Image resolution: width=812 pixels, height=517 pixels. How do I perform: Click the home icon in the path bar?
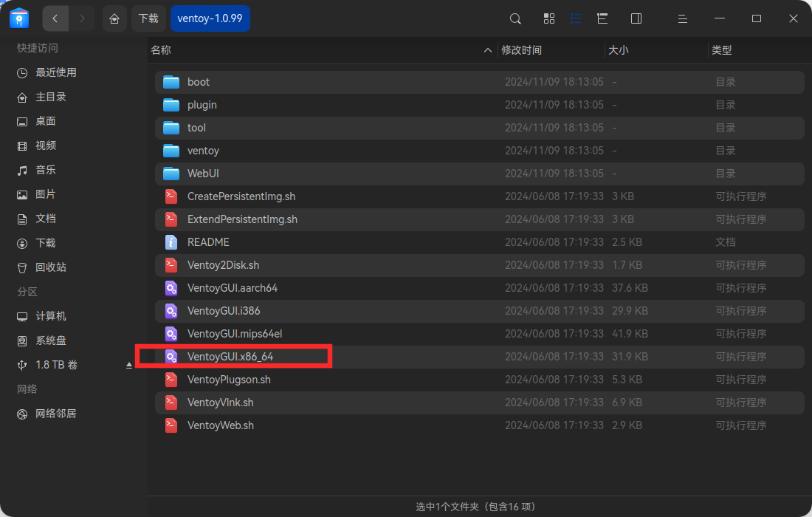click(x=114, y=18)
